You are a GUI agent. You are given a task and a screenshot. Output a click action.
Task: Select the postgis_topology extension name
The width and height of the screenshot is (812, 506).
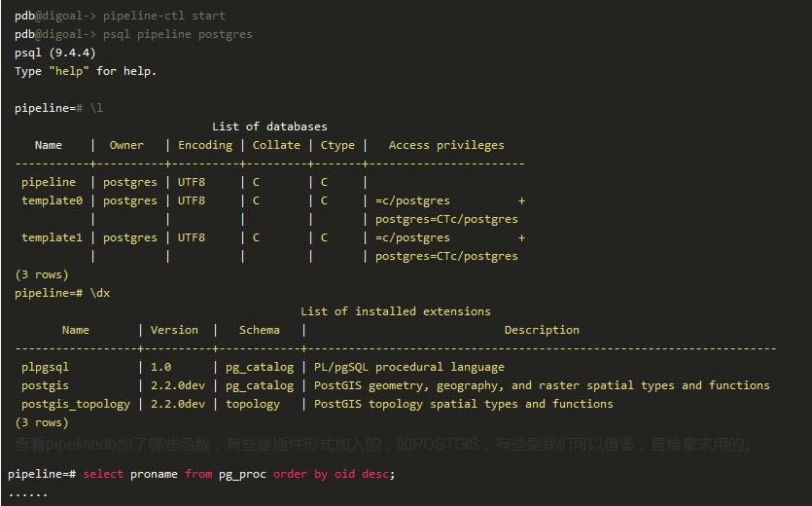(x=76, y=404)
